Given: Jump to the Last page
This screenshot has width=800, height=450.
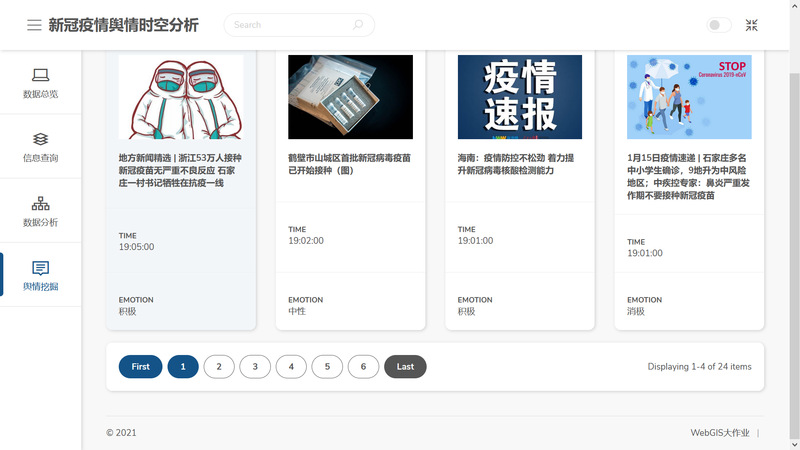Looking at the screenshot, I should click(405, 367).
